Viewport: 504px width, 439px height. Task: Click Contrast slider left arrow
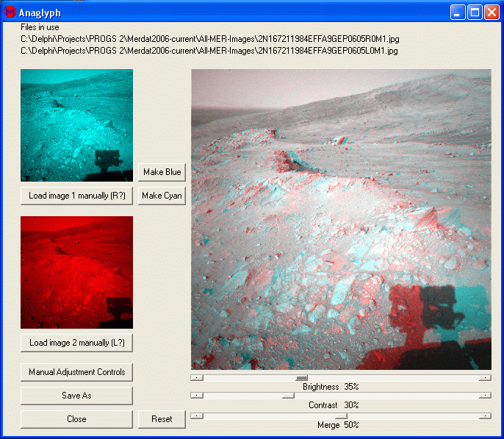[197, 396]
